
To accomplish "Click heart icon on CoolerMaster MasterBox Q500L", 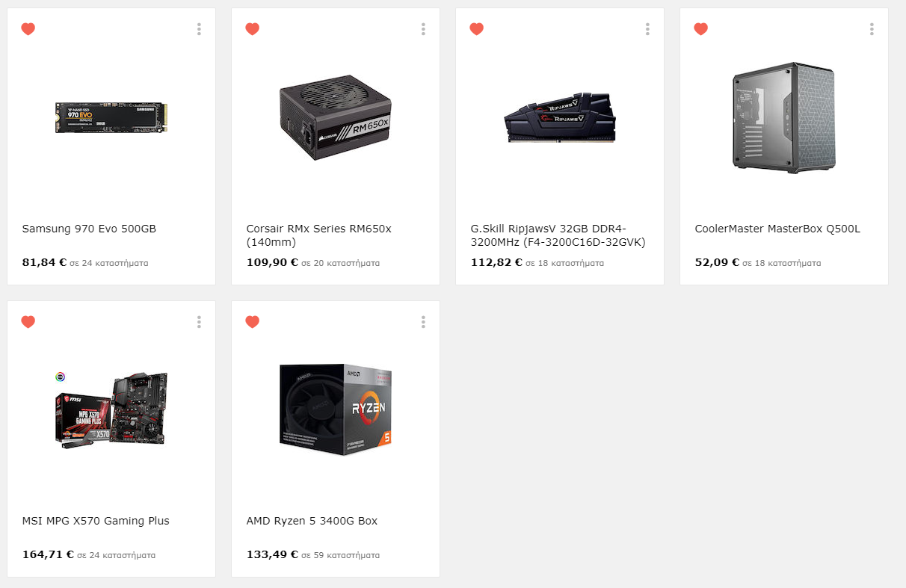I will point(700,29).
